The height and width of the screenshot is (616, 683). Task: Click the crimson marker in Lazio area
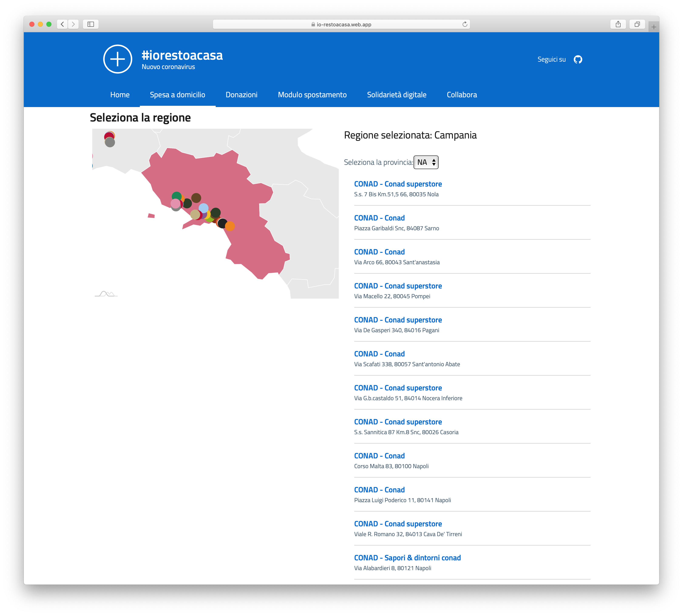coord(109,136)
